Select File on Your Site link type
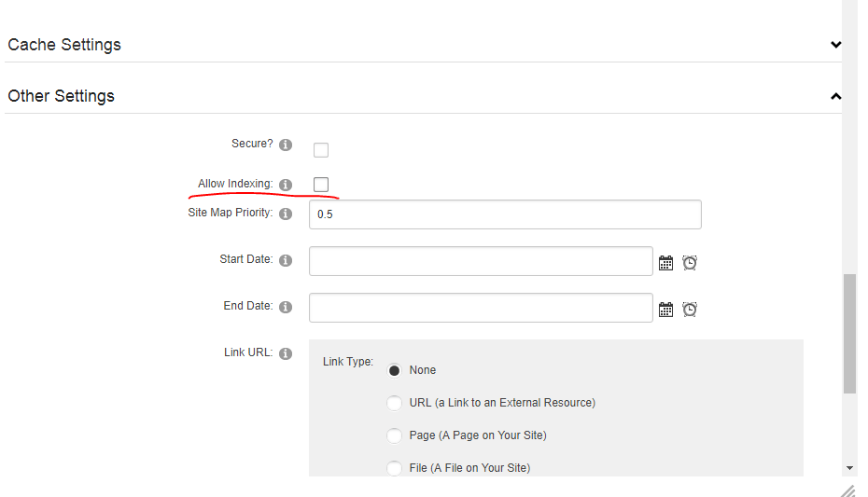The height and width of the screenshot is (497, 868). (394, 468)
